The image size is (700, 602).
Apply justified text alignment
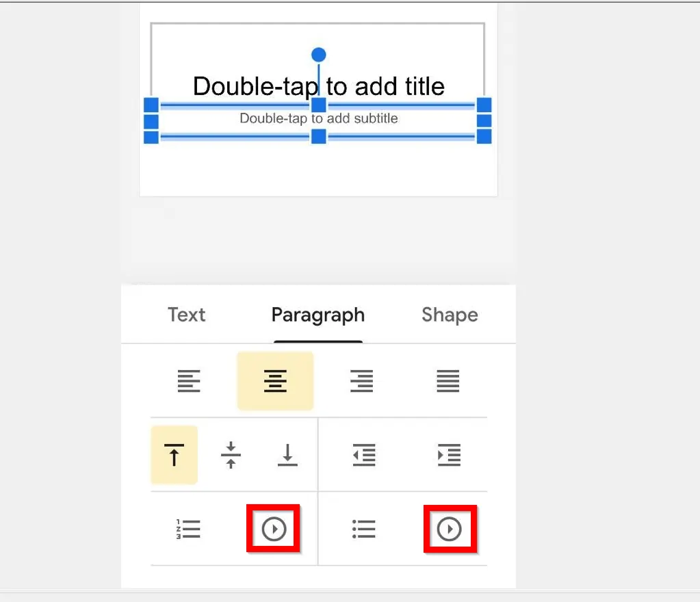448,381
